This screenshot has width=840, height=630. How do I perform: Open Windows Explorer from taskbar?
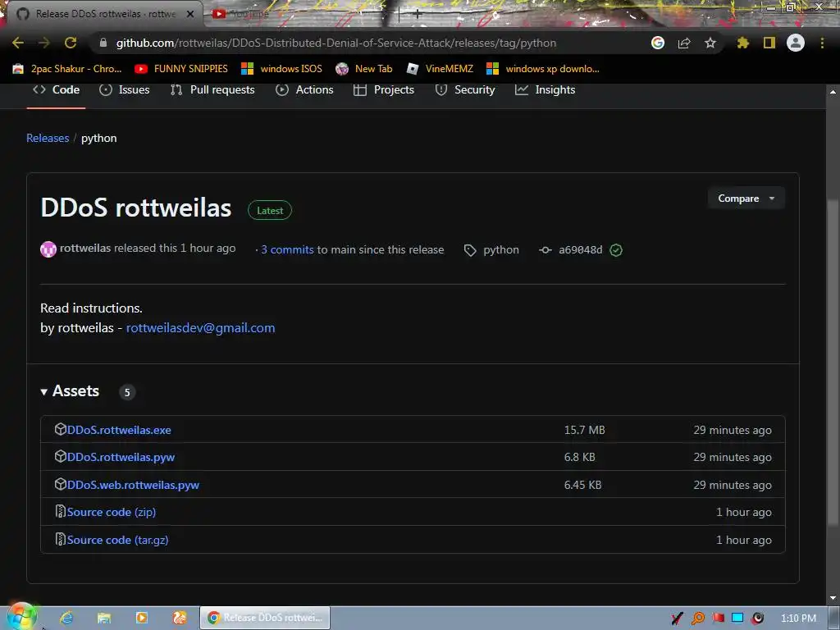[x=104, y=618]
